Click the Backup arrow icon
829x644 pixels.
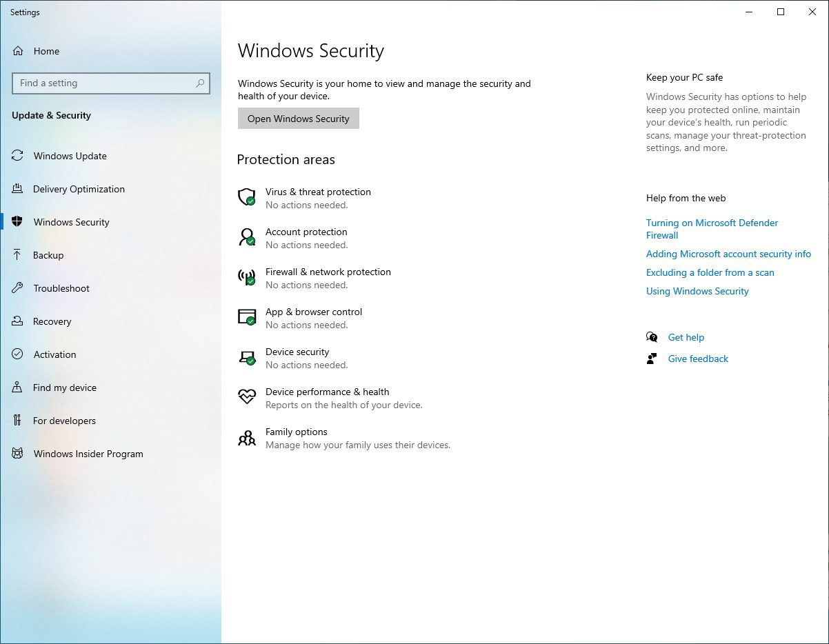18,255
